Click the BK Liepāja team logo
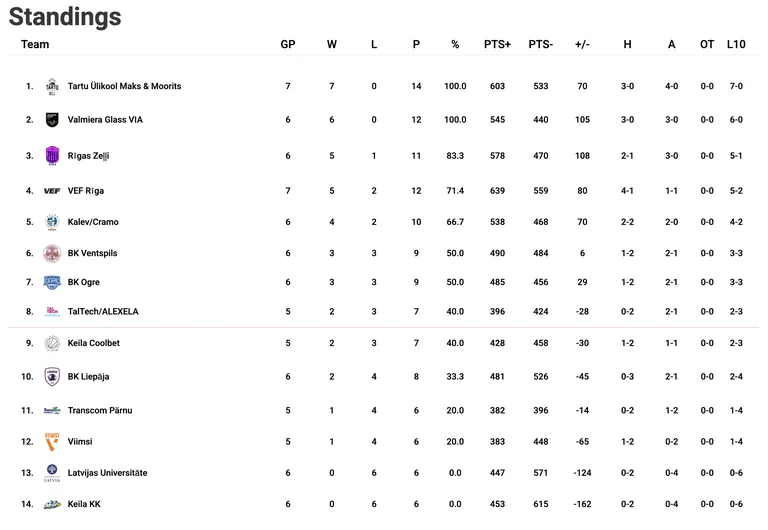The height and width of the screenshot is (530, 768). pos(52,377)
